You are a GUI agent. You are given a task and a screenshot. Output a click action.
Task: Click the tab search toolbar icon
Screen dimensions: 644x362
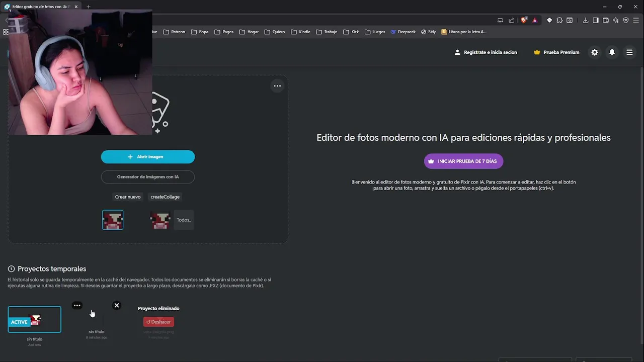click(x=570, y=20)
